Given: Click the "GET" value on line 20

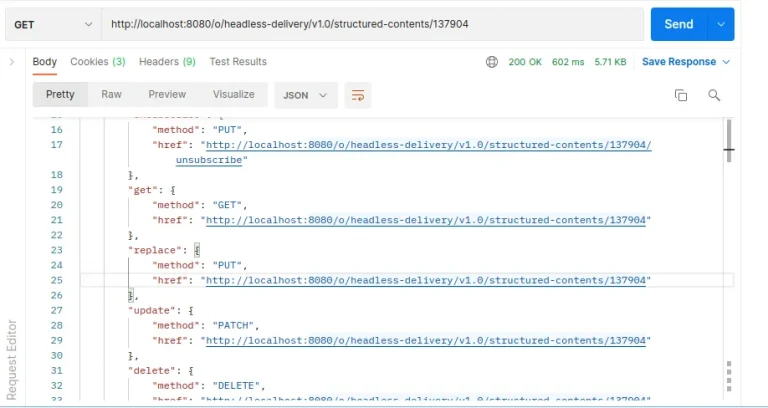Looking at the screenshot, I should click(227, 205).
